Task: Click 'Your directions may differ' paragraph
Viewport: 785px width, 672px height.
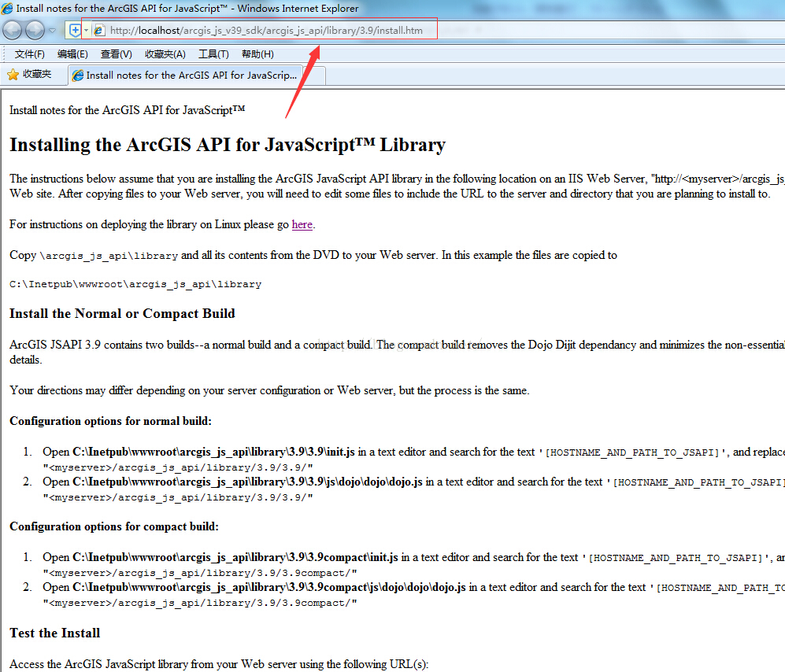Action: tap(269, 390)
